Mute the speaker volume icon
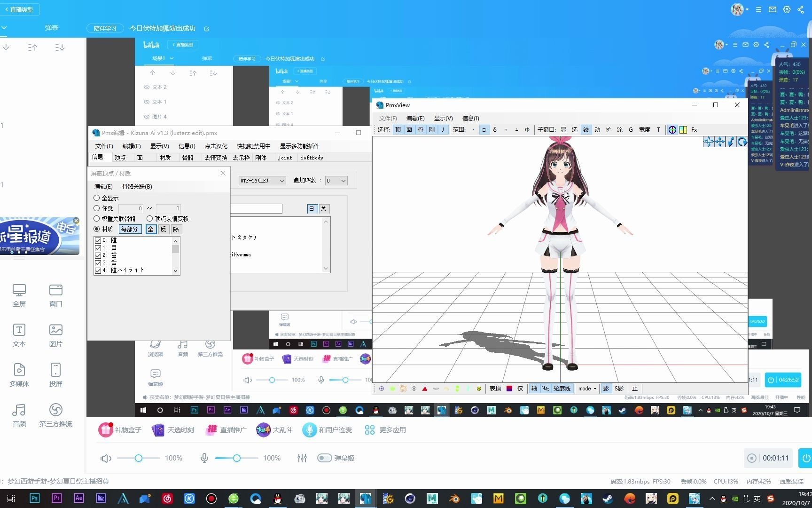This screenshot has width=812, height=508. [x=106, y=458]
